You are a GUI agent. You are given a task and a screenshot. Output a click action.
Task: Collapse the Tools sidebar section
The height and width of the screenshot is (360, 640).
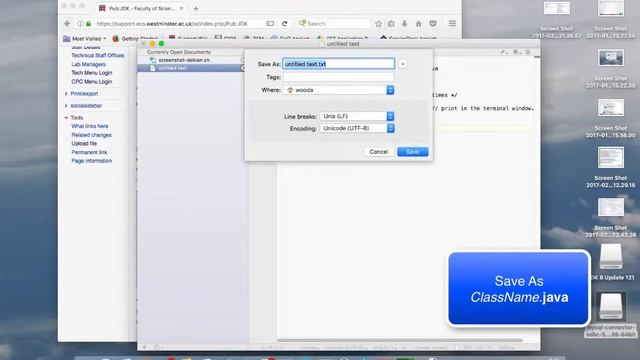[76, 118]
